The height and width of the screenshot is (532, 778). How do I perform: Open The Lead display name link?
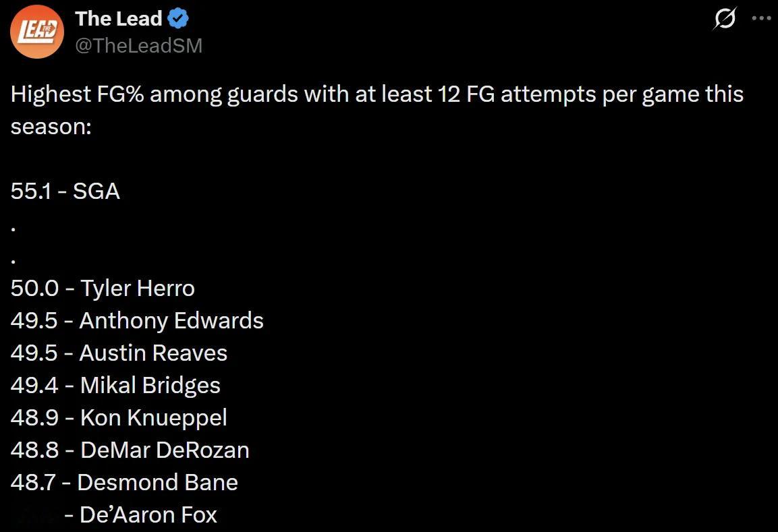click(x=119, y=19)
